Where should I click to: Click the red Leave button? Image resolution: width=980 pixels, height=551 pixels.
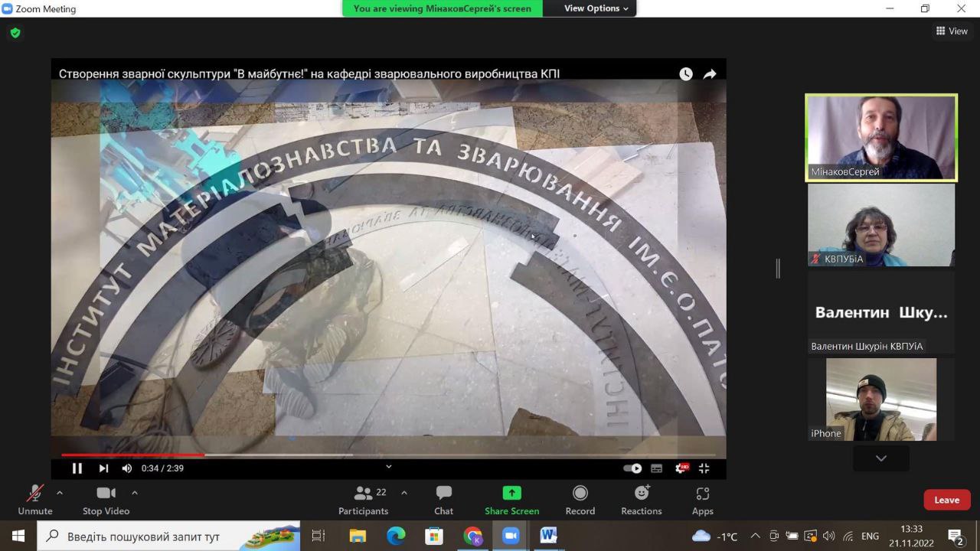[x=946, y=500]
